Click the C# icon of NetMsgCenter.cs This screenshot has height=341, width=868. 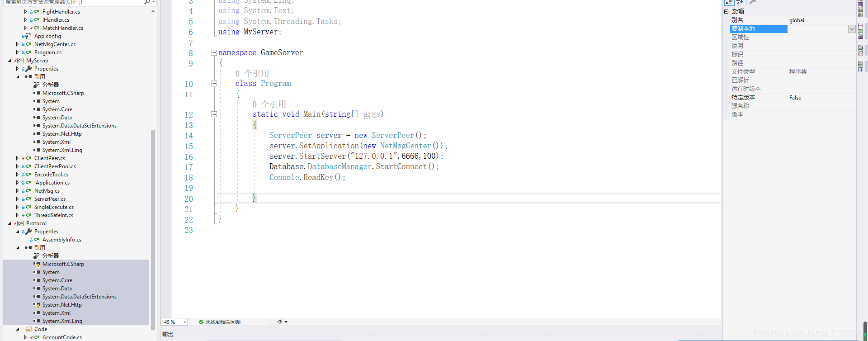(x=28, y=44)
